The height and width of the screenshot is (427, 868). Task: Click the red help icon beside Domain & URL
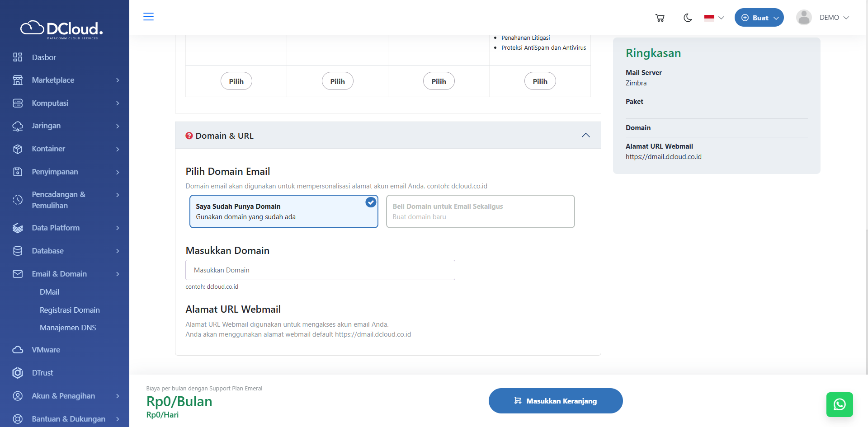click(189, 136)
